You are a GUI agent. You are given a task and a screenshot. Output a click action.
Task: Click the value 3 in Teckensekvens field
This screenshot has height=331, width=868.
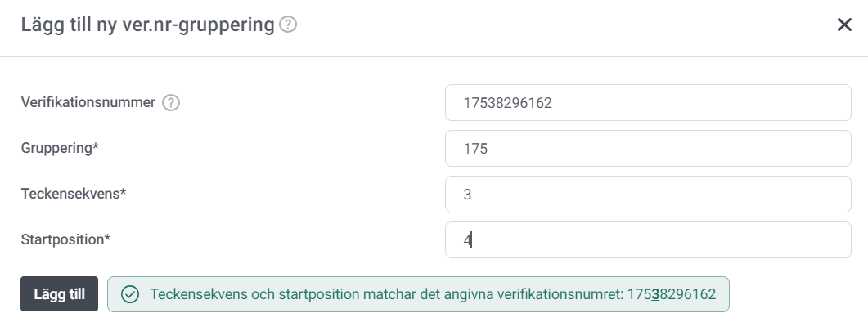[467, 195]
